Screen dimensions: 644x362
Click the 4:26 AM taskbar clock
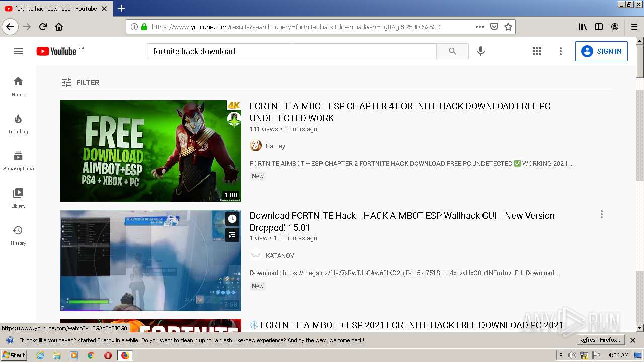(618, 355)
